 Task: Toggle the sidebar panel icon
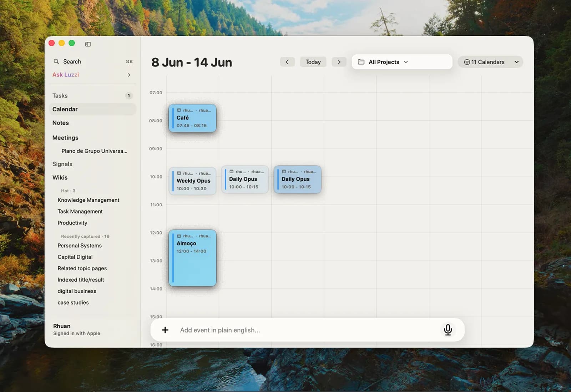[88, 44]
